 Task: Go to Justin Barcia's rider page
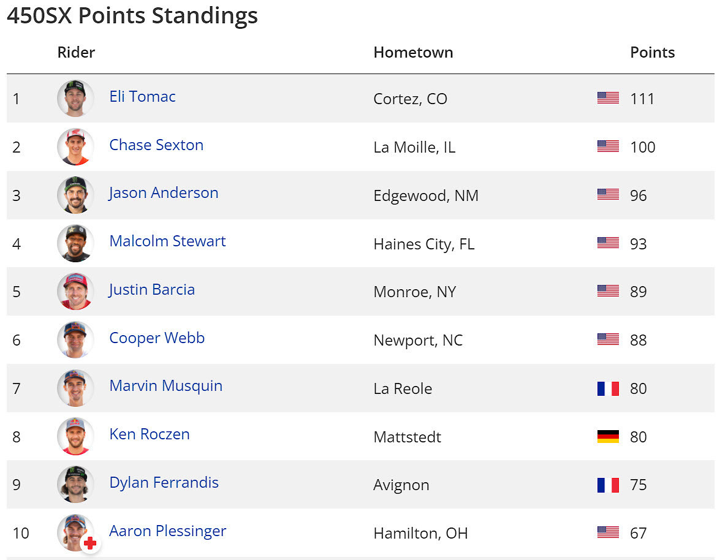point(152,289)
